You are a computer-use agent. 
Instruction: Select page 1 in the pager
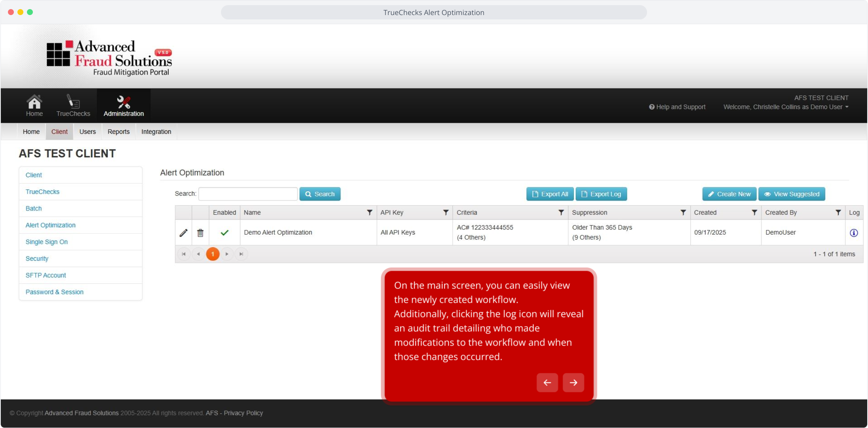[x=213, y=254]
